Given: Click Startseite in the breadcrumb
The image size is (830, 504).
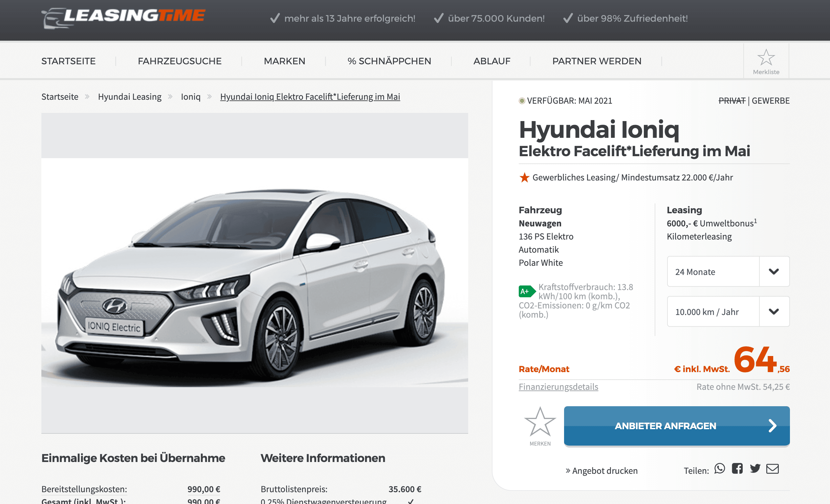Looking at the screenshot, I should pos(60,97).
